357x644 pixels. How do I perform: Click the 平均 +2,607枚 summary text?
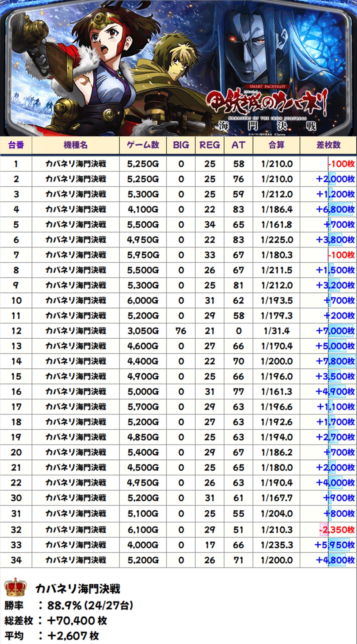tap(52, 636)
